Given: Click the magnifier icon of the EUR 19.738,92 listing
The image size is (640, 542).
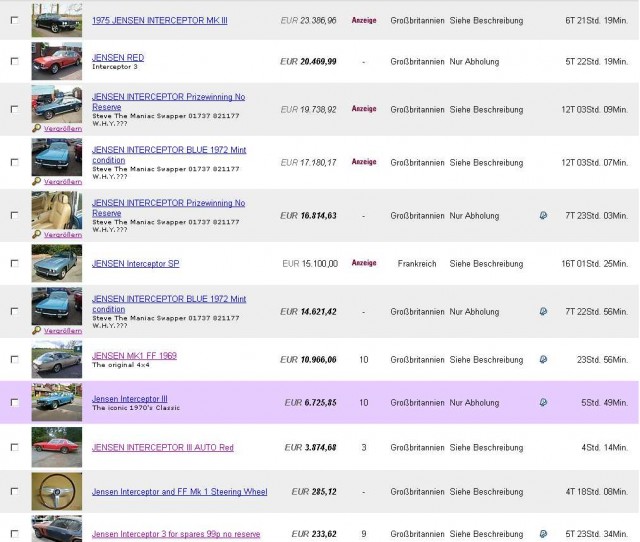Looking at the screenshot, I should tap(37, 128).
